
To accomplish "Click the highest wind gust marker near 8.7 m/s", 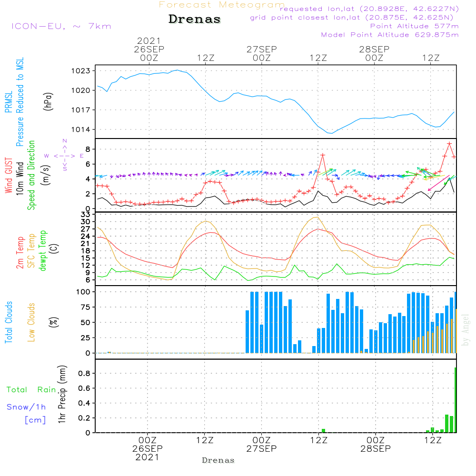I will 449,143.
